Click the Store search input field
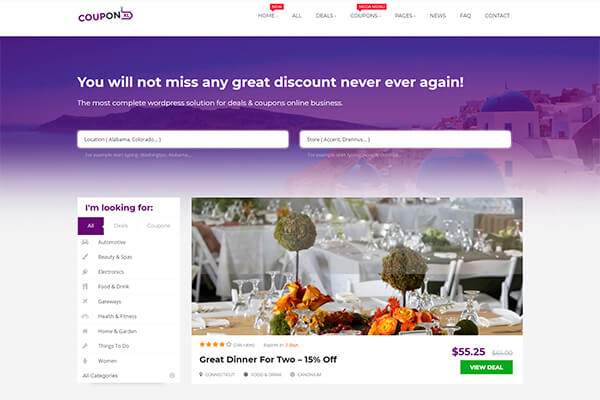The width and height of the screenshot is (600, 400). point(405,139)
